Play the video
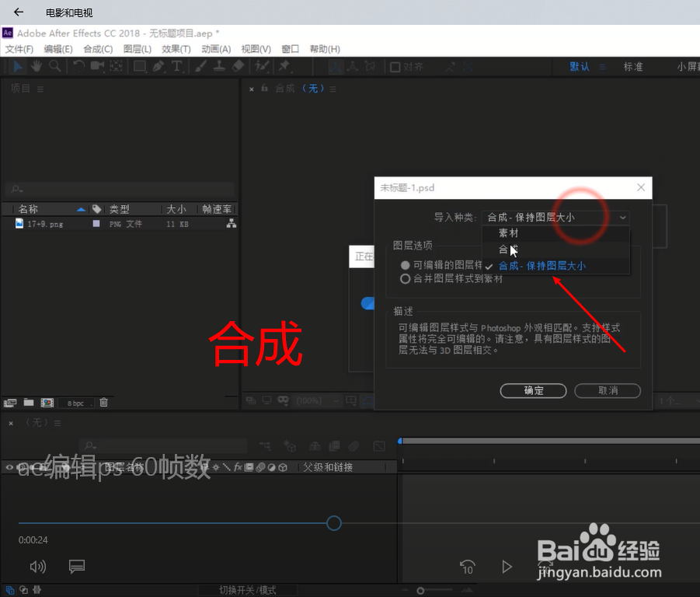Viewport: 700px width, 597px height. [x=507, y=567]
